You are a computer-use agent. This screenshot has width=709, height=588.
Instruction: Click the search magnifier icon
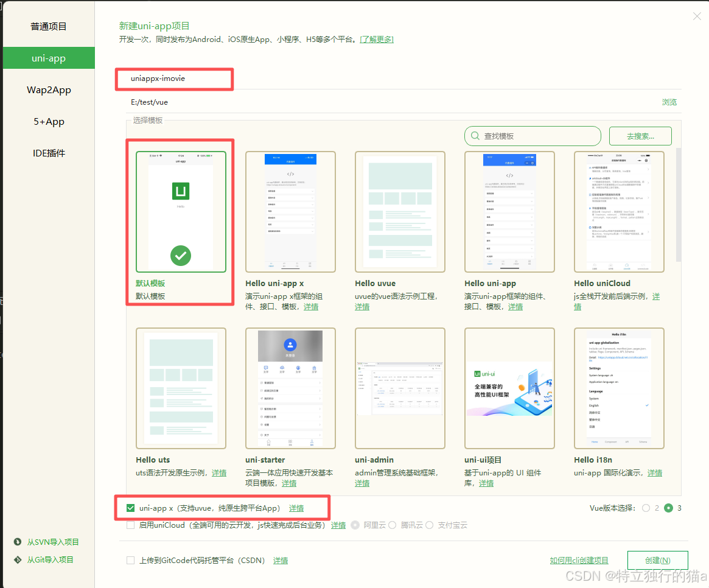pos(475,136)
